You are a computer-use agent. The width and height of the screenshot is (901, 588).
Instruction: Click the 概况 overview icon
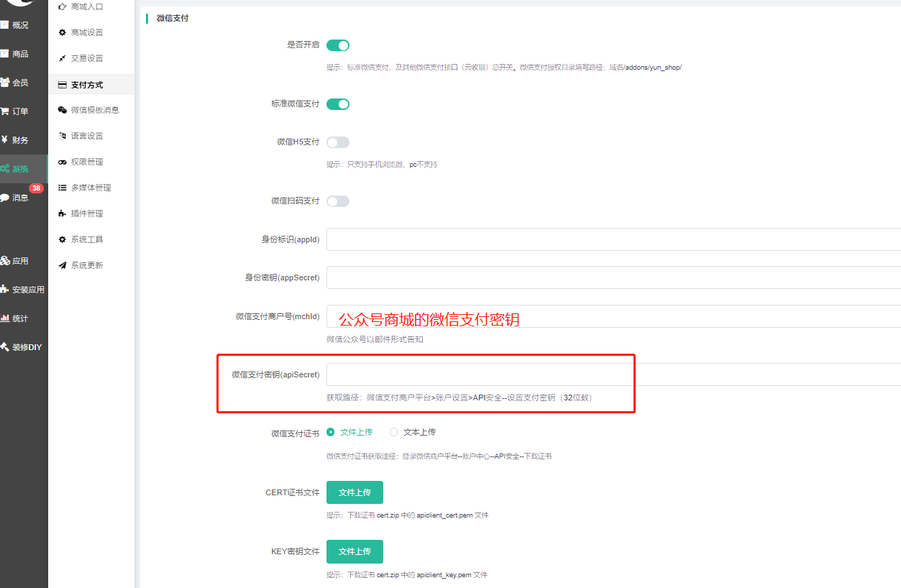click(x=4, y=25)
